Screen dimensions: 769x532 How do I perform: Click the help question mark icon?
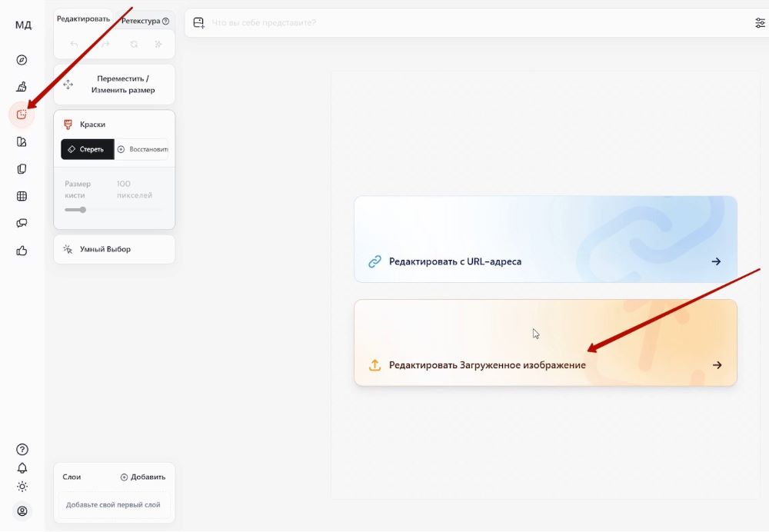click(x=22, y=449)
